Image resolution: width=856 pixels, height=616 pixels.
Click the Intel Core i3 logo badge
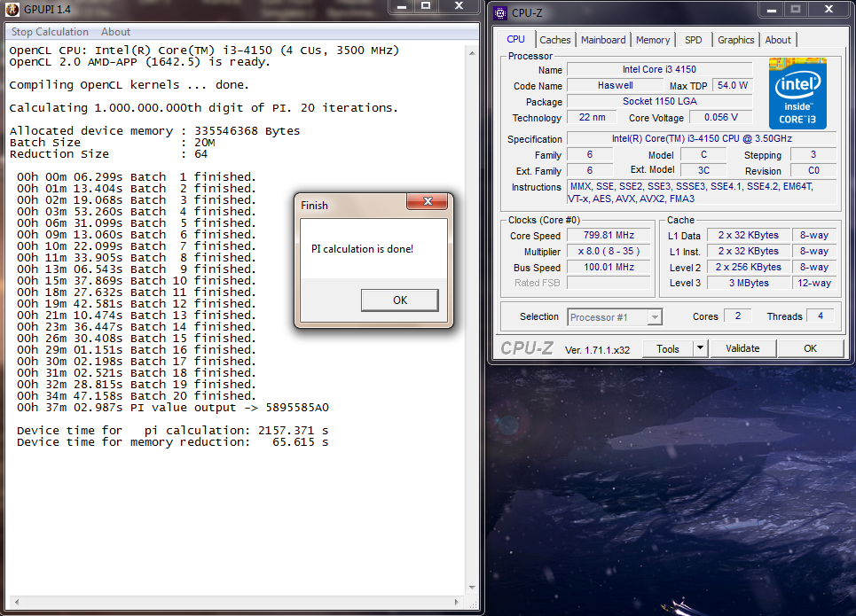tap(797, 94)
